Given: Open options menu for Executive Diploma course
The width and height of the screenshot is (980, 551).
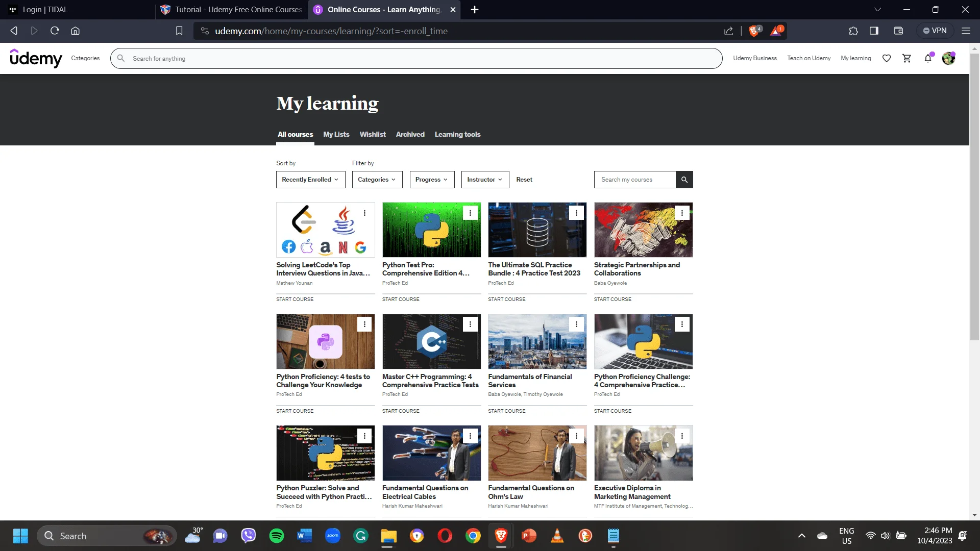Looking at the screenshot, I should coord(682,436).
